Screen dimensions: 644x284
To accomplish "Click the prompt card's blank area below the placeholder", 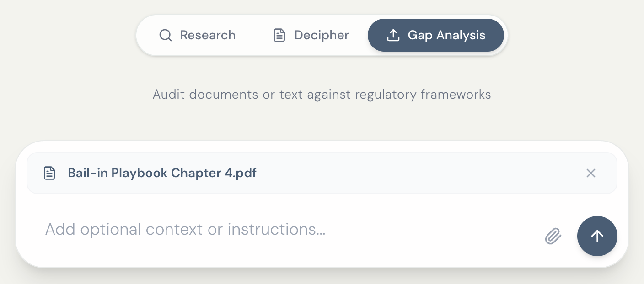I will pyautogui.click(x=274, y=252).
